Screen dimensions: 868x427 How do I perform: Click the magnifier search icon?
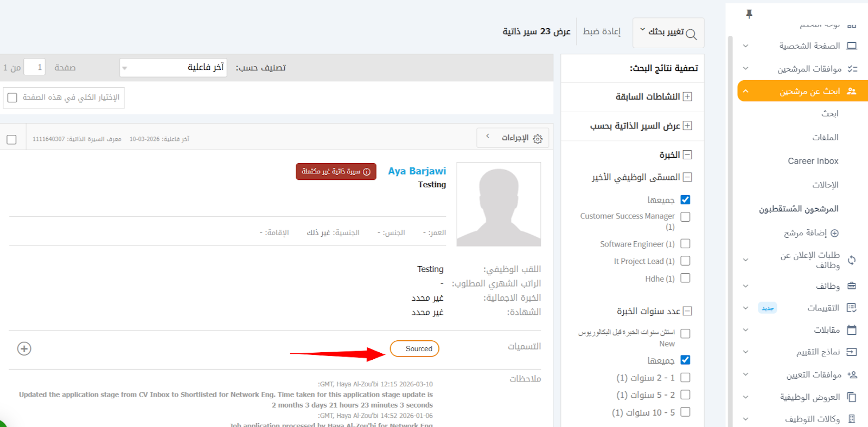691,34
